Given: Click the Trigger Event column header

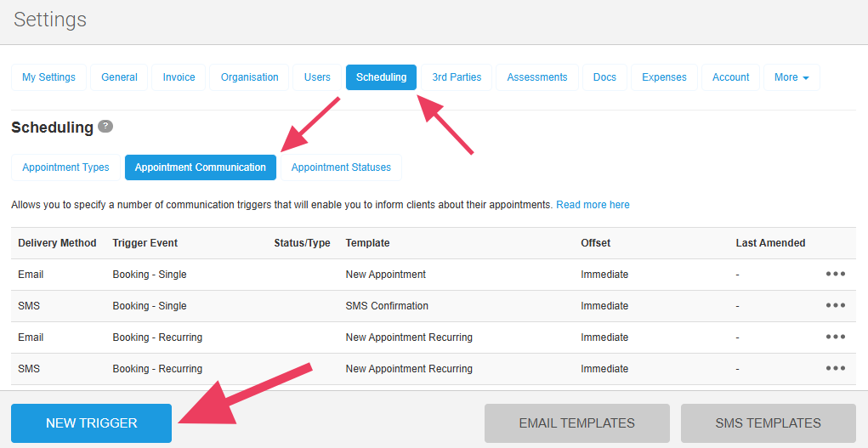Looking at the screenshot, I should pyautogui.click(x=145, y=243).
